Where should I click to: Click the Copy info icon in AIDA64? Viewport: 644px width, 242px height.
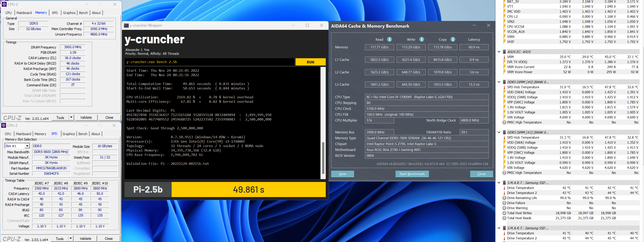(x=453, y=39)
